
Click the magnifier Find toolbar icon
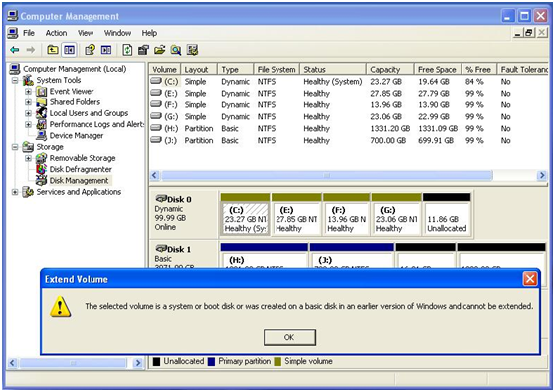click(x=176, y=50)
